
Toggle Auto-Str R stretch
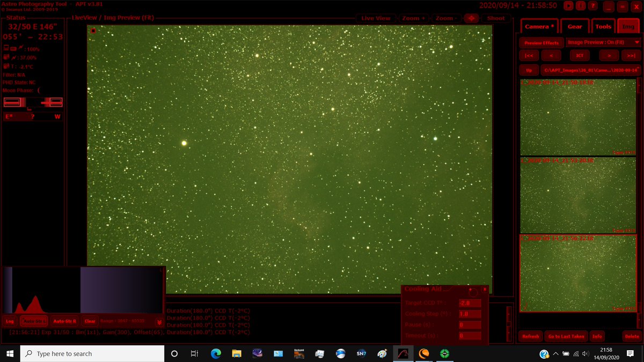tap(65, 321)
